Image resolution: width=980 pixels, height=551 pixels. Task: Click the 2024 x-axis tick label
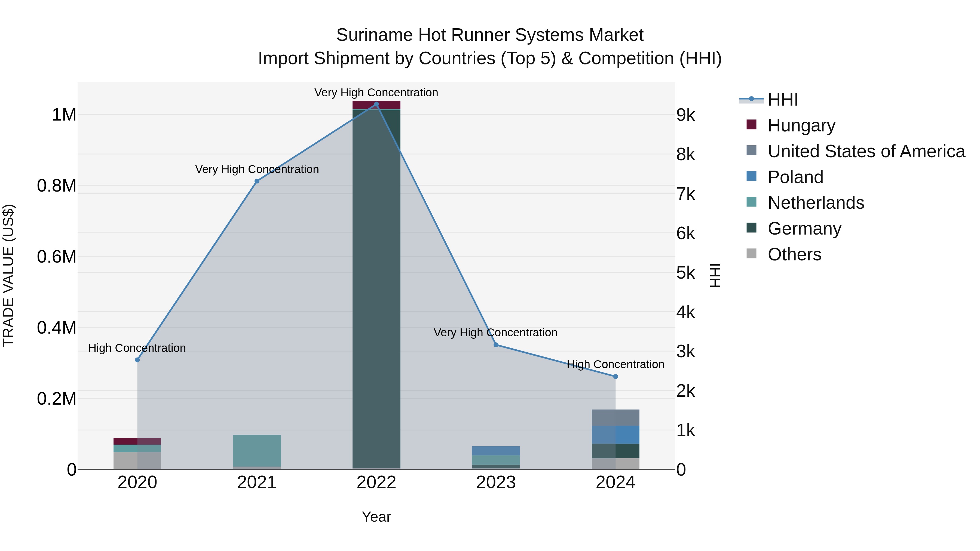pos(615,482)
